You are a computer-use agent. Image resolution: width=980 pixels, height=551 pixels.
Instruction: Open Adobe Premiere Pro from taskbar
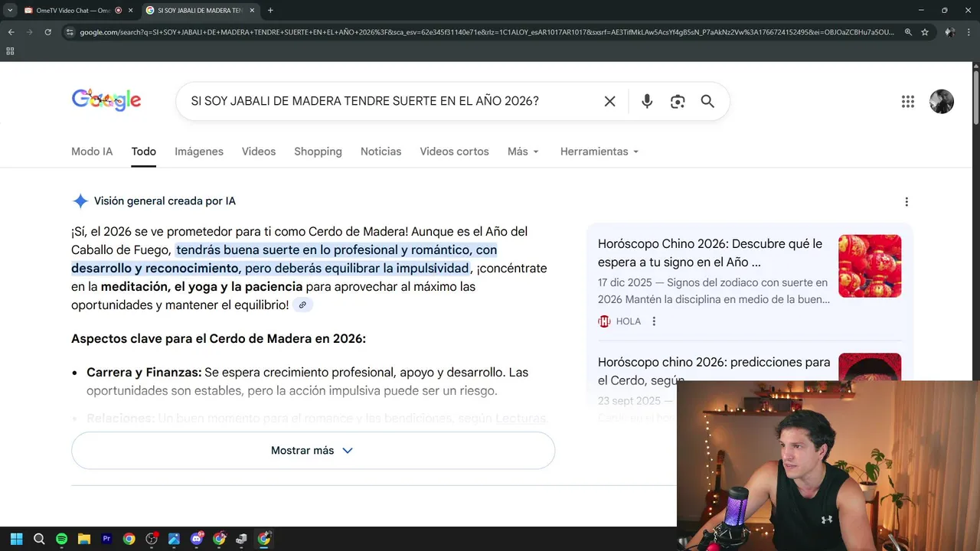click(106, 539)
